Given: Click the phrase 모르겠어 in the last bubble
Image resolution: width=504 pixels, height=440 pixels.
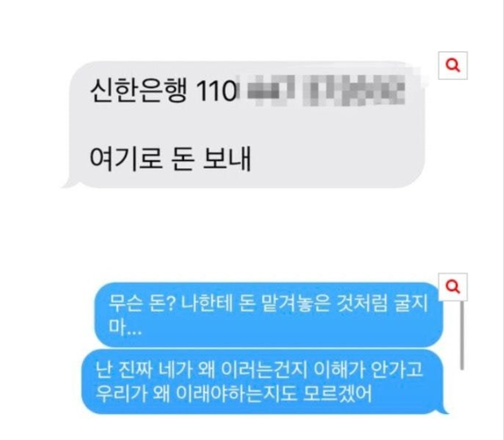Looking at the screenshot, I should (338, 394).
